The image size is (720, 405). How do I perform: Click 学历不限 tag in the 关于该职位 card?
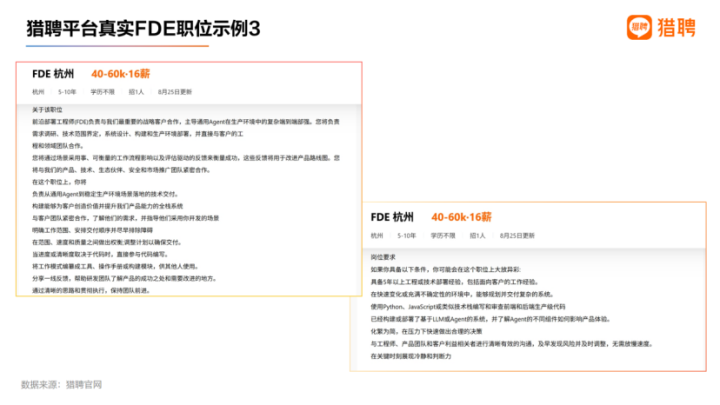[102, 92]
